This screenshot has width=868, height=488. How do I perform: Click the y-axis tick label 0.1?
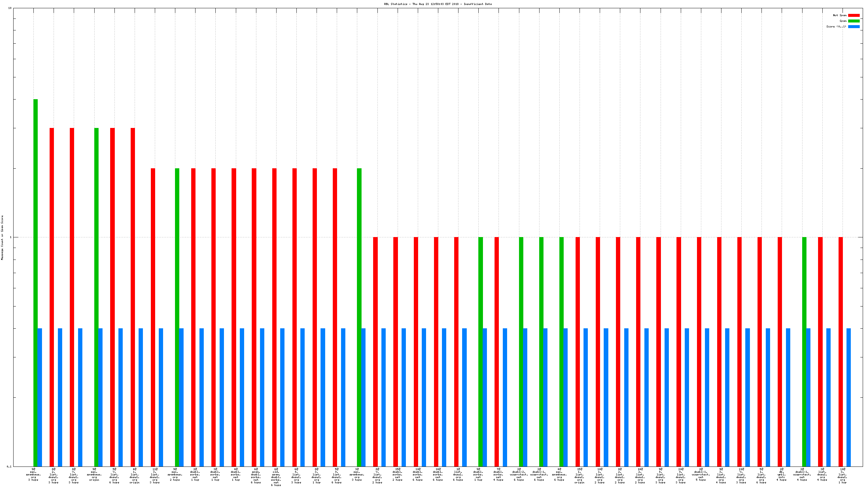[x=9, y=467]
